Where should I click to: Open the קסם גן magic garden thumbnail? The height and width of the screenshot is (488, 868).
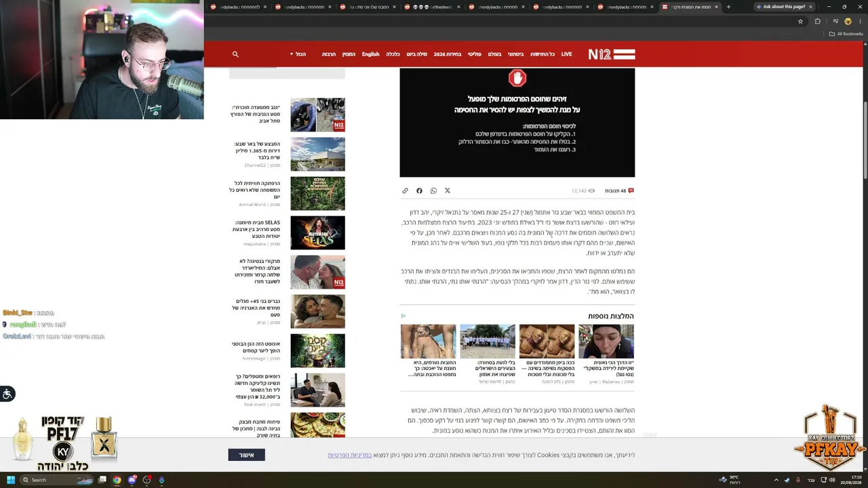[x=317, y=350]
